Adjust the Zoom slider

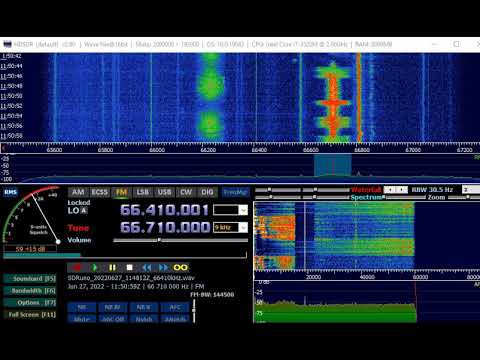(x=464, y=197)
